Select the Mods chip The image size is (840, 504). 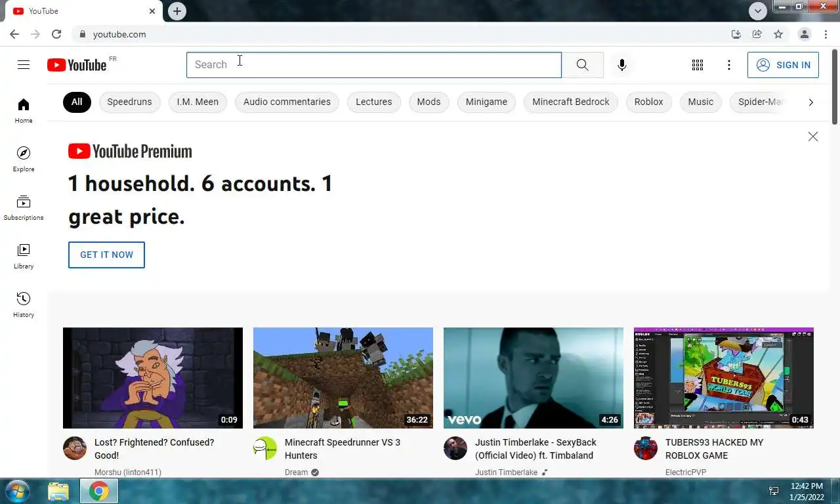429,102
